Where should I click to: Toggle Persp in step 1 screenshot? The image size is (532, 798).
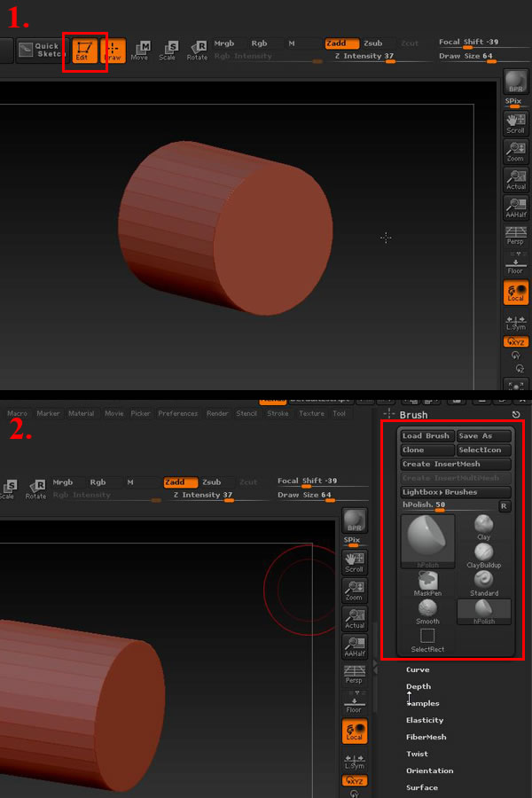(515, 236)
